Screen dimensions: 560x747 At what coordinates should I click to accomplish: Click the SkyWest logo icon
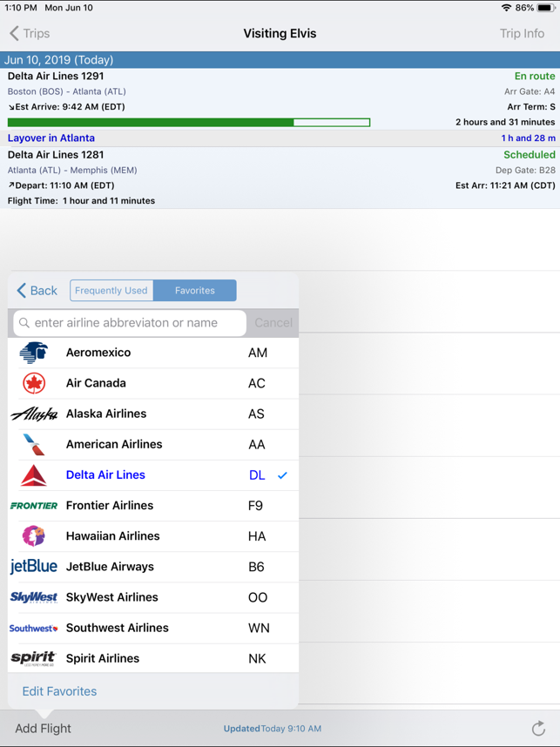pos(34,597)
